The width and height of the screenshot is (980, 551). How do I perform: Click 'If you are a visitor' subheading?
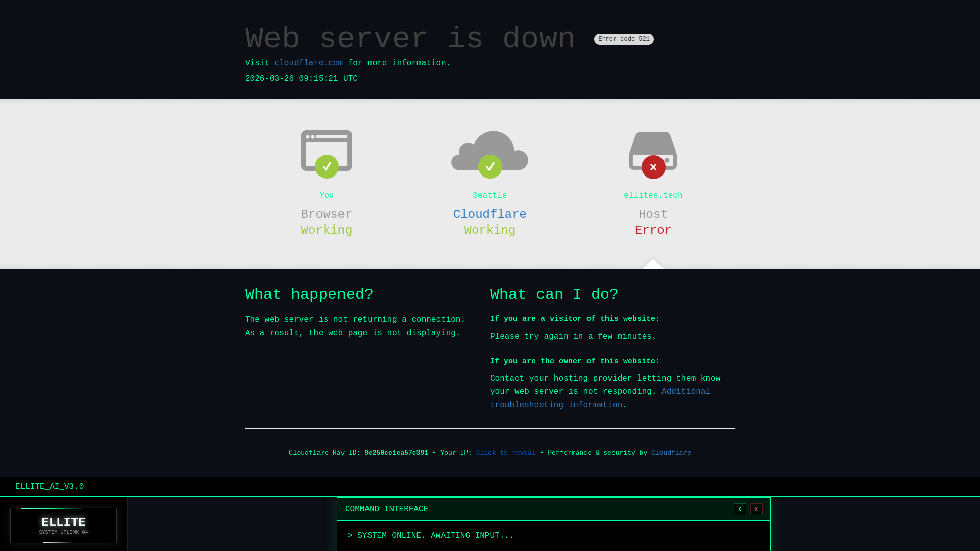(575, 319)
